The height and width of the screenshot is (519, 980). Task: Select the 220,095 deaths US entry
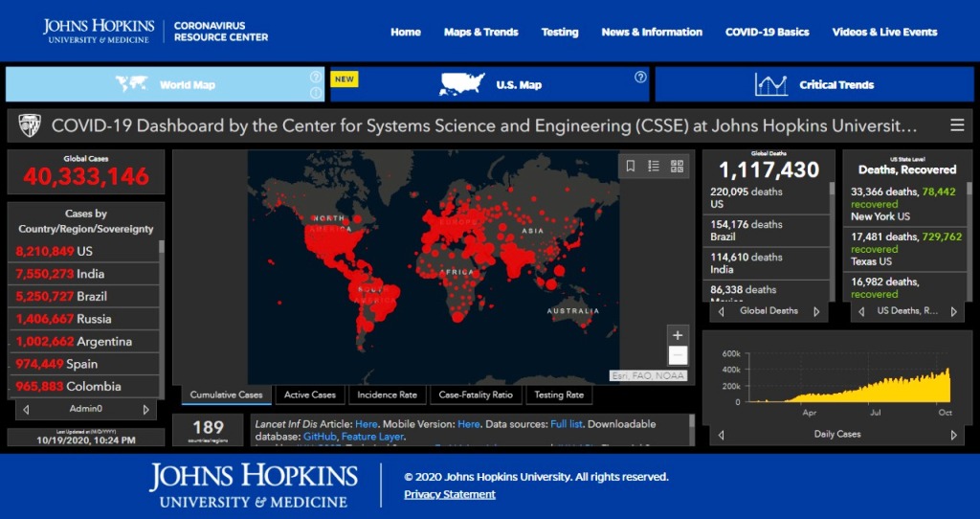coord(767,197)
